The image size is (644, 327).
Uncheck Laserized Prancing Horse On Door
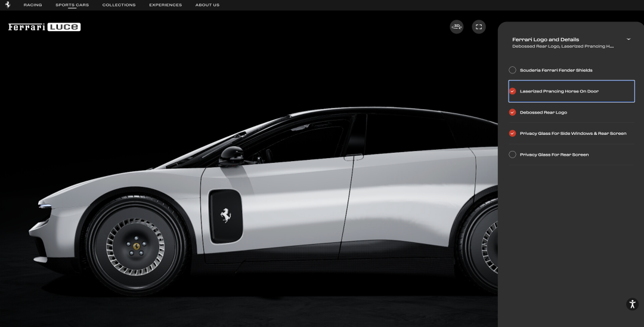[512, 91]
